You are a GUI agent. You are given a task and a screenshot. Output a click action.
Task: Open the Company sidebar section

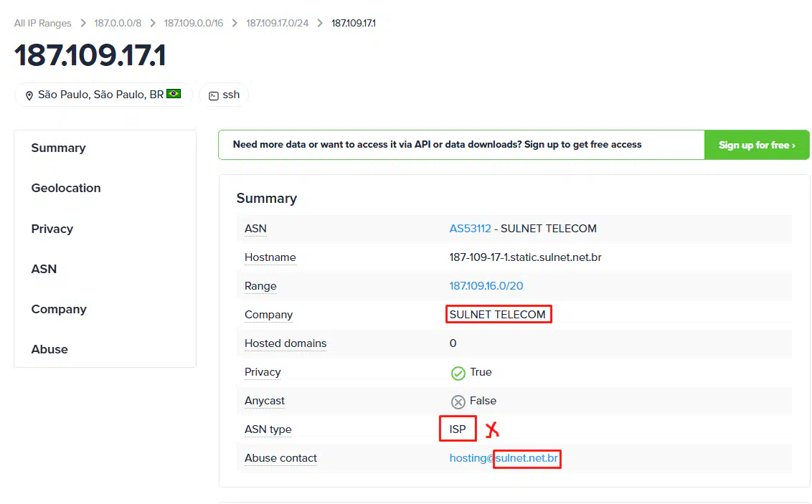59,309
